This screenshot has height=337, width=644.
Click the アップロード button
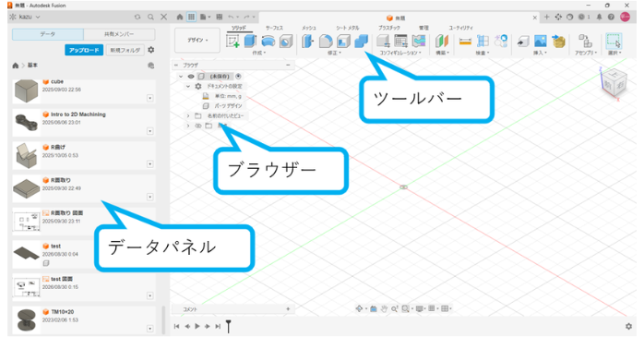[x=84, y=50]
